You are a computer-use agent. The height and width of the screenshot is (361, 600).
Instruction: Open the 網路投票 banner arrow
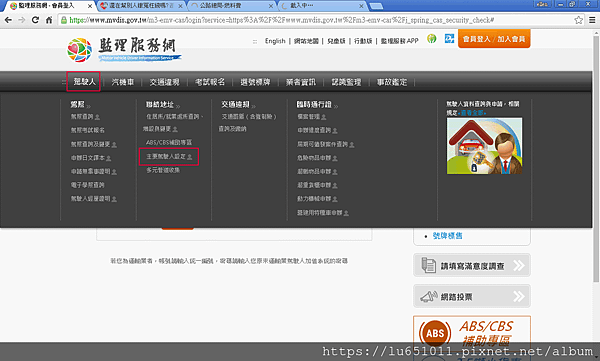pyautogui.click(x=519, y=296)
